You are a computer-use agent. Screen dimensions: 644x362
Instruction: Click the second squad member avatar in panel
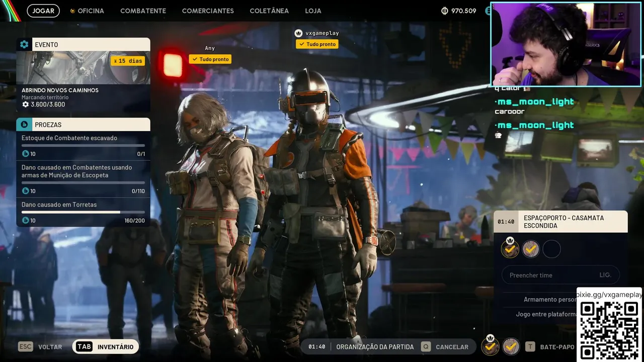(531, 249)
